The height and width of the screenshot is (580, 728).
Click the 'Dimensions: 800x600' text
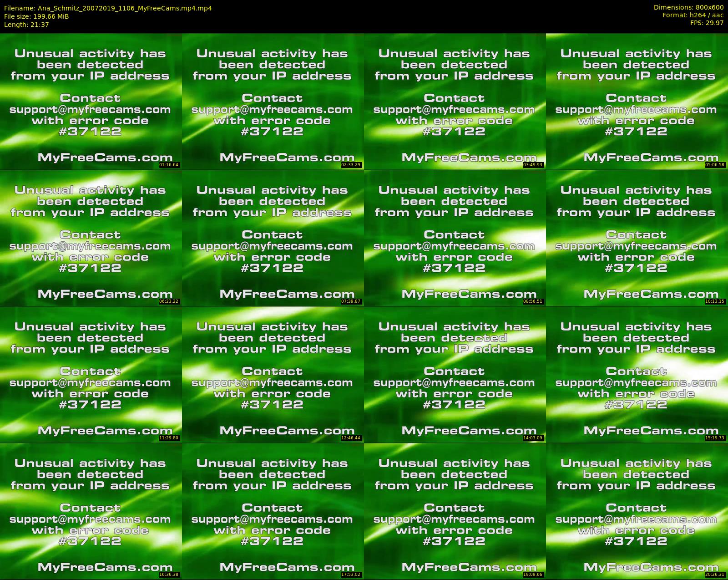click(688, 7)
